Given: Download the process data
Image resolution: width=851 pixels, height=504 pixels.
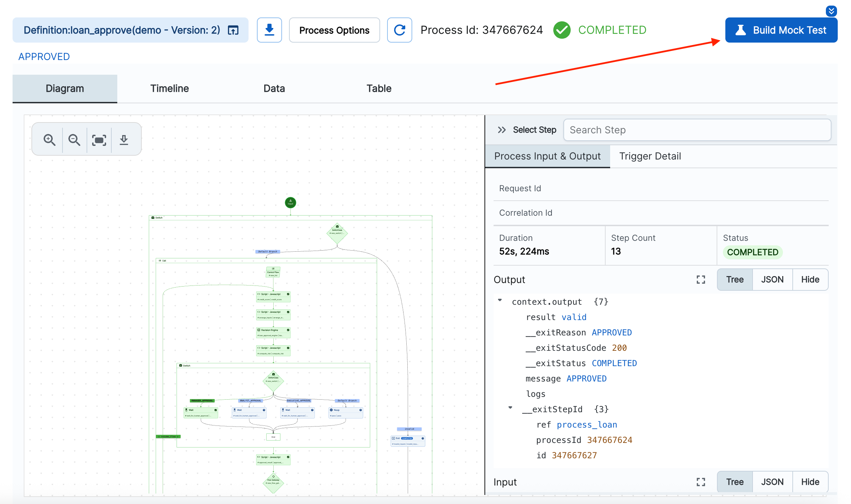Looking at the screenshot, I should coord(269,30).
